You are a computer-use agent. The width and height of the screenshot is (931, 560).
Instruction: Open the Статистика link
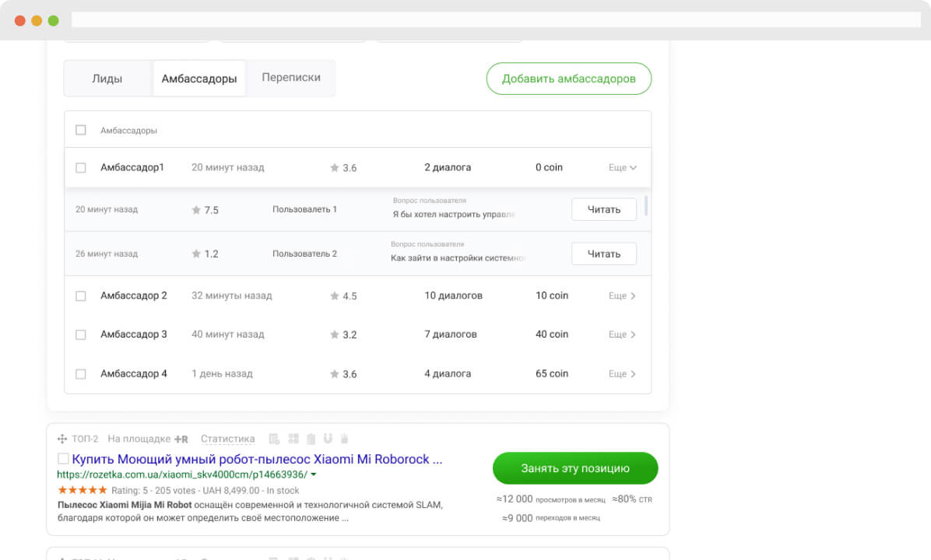tap(227, 439)
